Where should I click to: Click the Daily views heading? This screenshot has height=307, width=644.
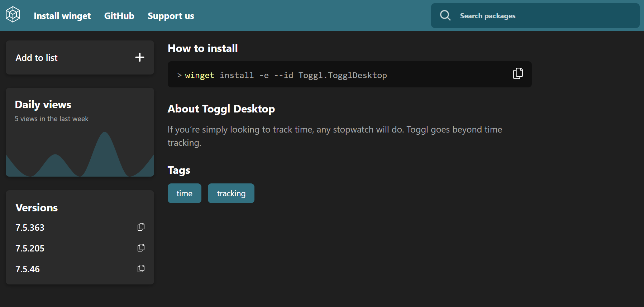tap(43, 105)
